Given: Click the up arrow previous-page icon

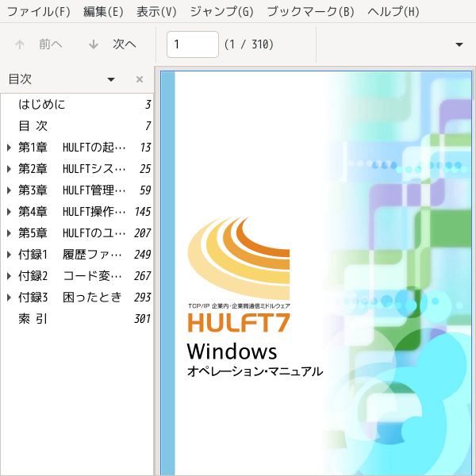Looking at the screenshot, I should click(x=20, y=44).
